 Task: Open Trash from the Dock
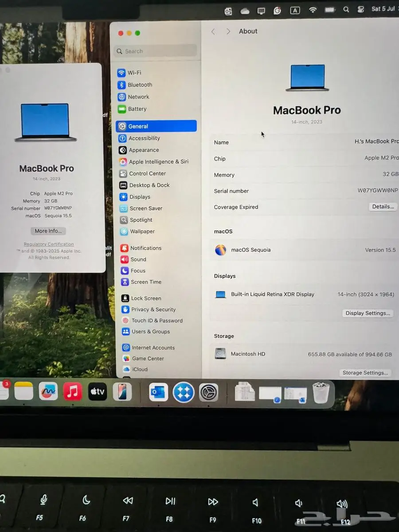321,393
